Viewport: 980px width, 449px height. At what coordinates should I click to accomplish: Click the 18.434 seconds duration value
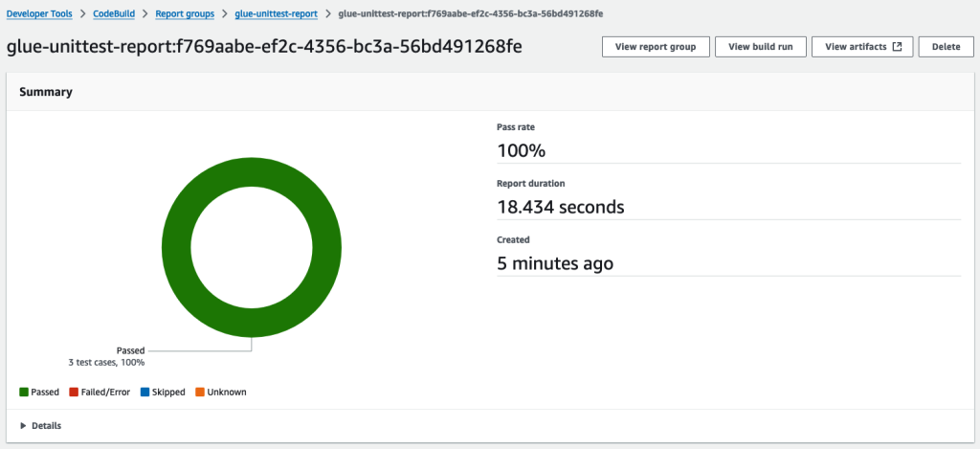pyautogui.click(x=561, y=207)
